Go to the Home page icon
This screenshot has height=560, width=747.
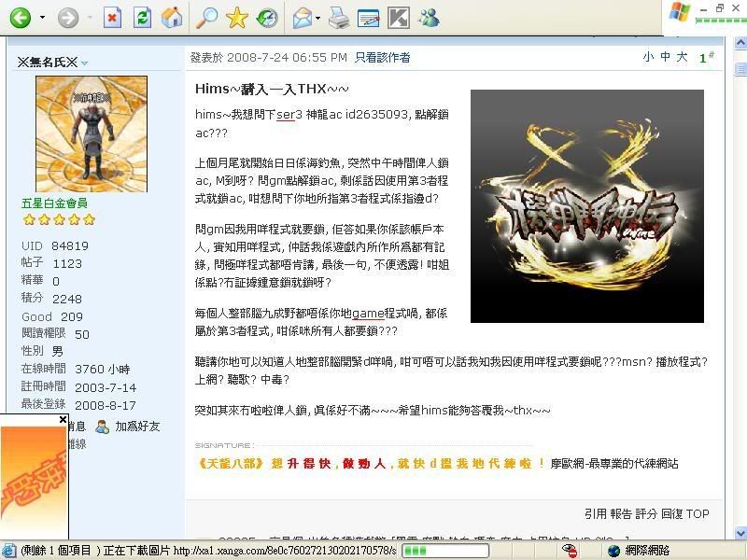[172, 17]
